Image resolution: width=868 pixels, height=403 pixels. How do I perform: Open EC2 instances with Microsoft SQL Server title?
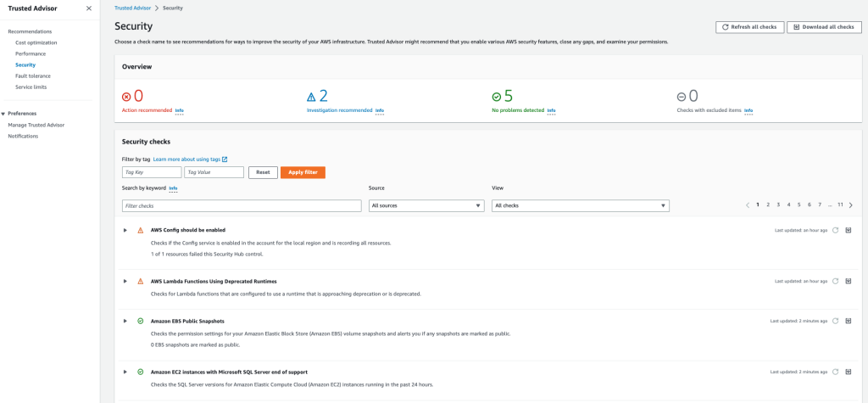[x=229, y=372]
